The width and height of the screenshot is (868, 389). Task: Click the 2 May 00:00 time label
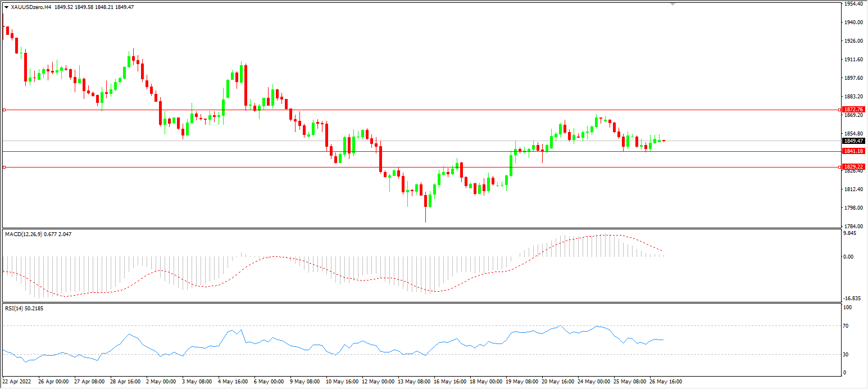click(161, 382)
